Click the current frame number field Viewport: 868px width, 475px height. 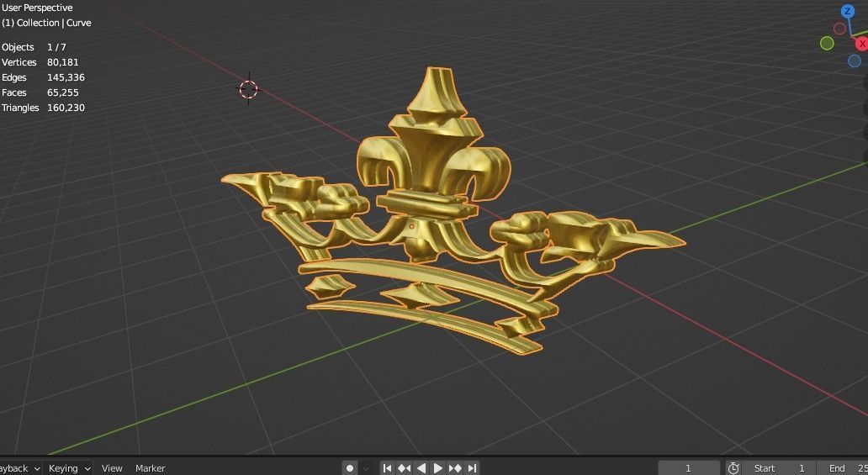(689, 468)
